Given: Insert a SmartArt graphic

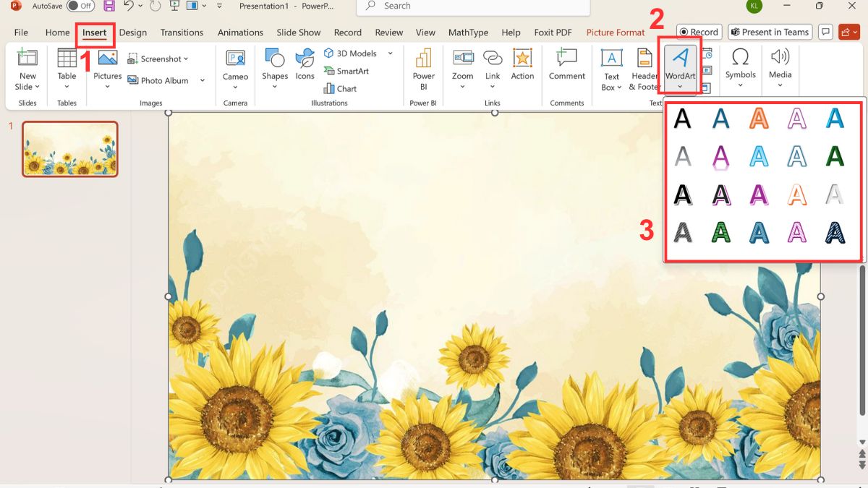Looking at the screenshot, I should coord(346,71).
